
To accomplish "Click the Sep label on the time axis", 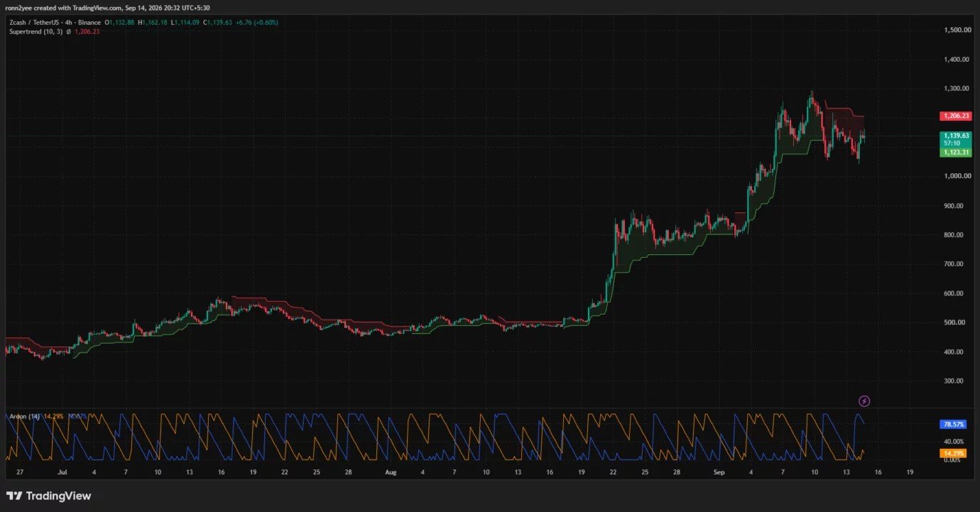I will (x=718, y=472).
